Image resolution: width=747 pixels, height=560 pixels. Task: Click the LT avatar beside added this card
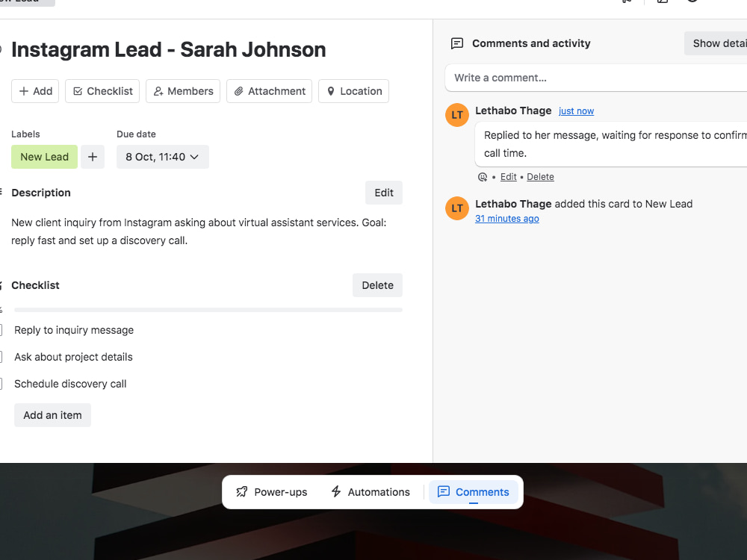457,208
